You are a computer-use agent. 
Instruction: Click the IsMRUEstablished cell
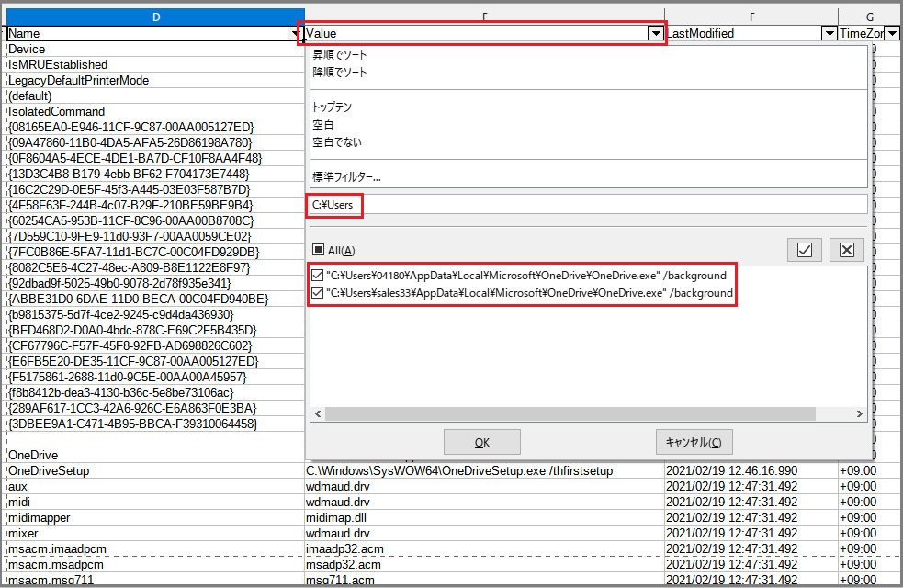click(x=155, y=65)
